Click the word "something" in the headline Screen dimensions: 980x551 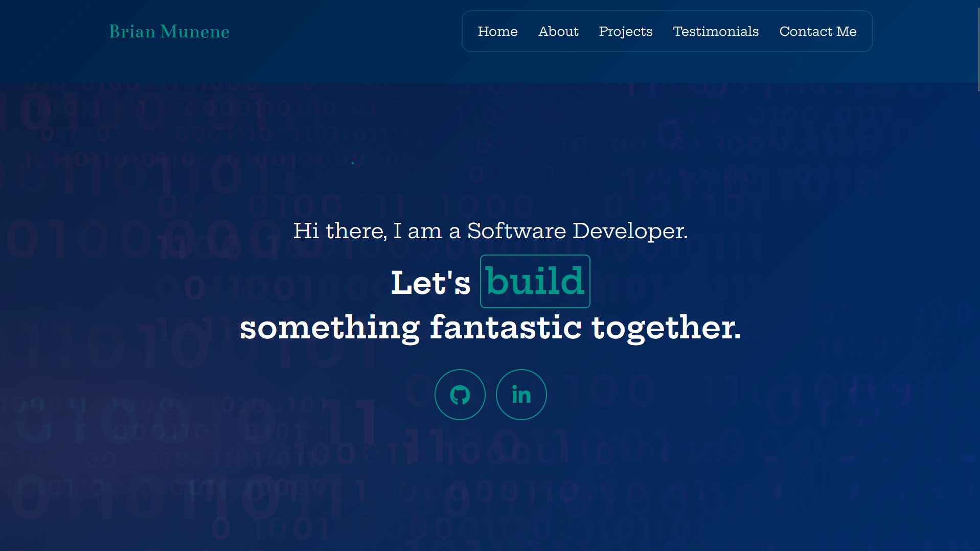point(330,328)
